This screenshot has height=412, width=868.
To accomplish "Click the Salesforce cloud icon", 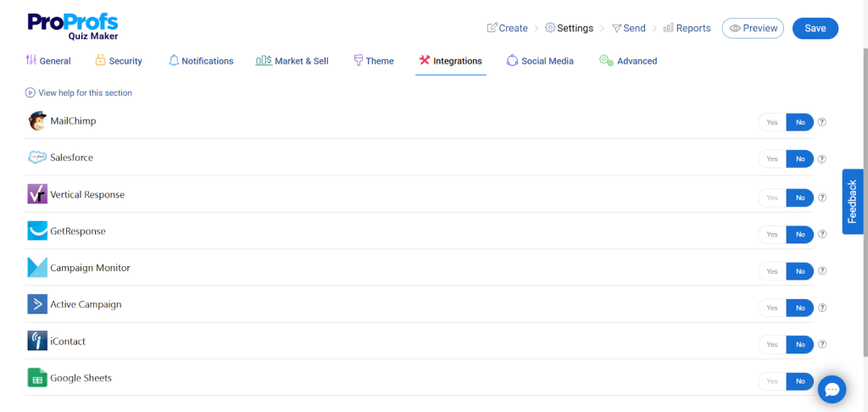I will pyautogui.click(x=37, y=158).
